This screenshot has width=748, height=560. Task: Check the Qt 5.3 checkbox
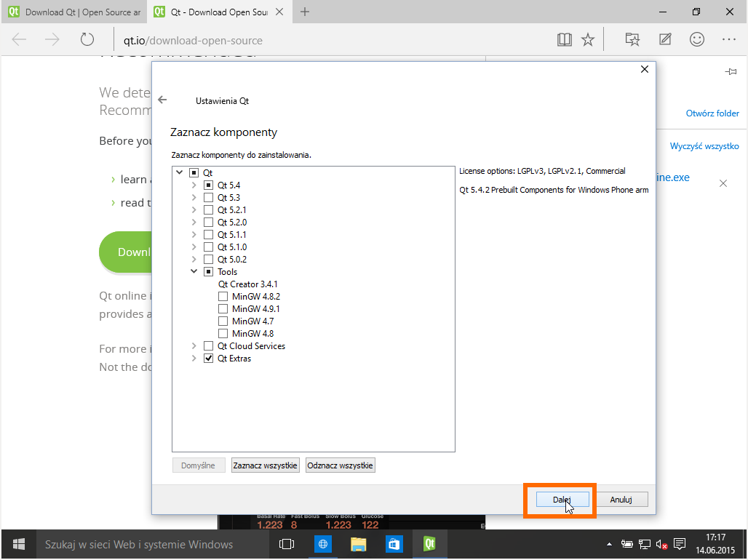[x=208, y=198]
